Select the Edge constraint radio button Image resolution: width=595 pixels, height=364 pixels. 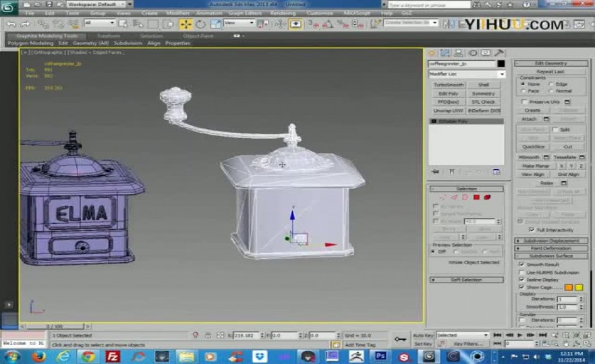(551, 84)
